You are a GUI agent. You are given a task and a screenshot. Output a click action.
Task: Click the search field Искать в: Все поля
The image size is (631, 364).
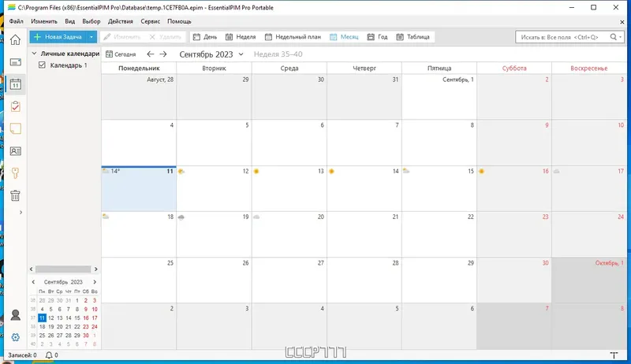click(562, 37)
